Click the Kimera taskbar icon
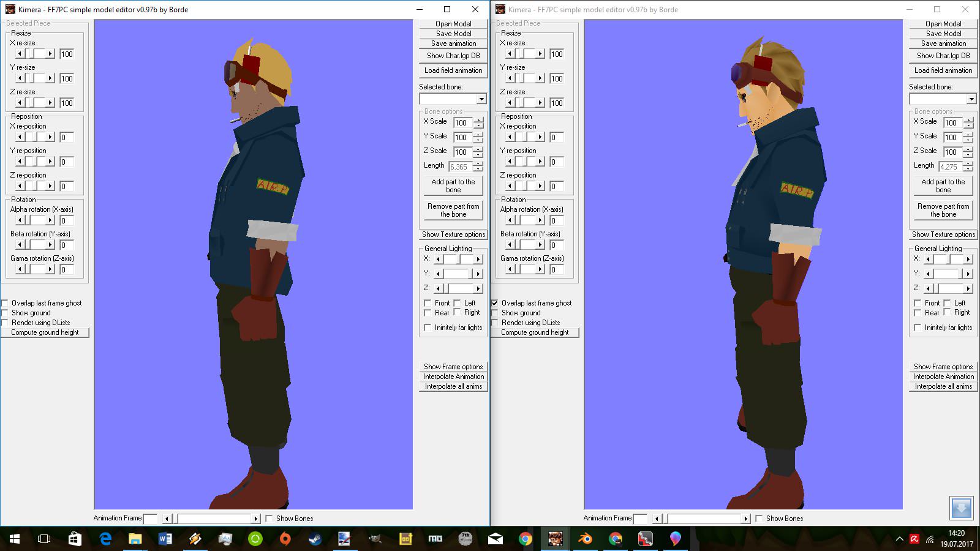The width and height of the screenshot is (980, 551). pos(555,539)
